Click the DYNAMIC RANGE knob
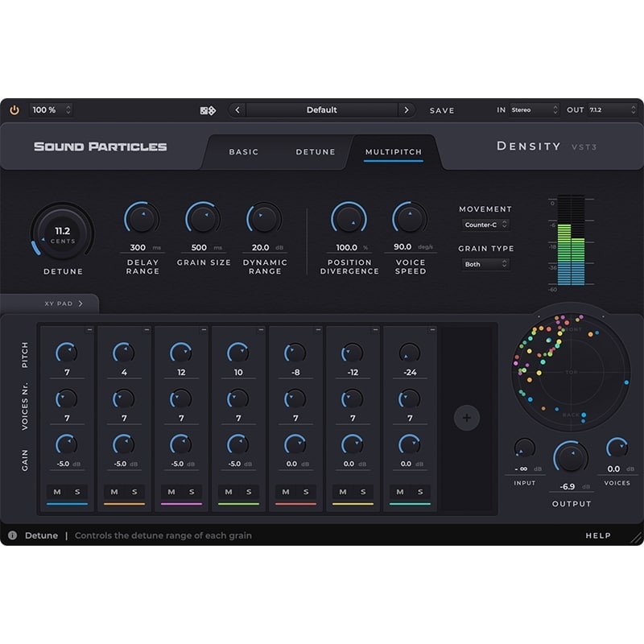Viewport: 644px width, 644px height. (x=264, y=218)
